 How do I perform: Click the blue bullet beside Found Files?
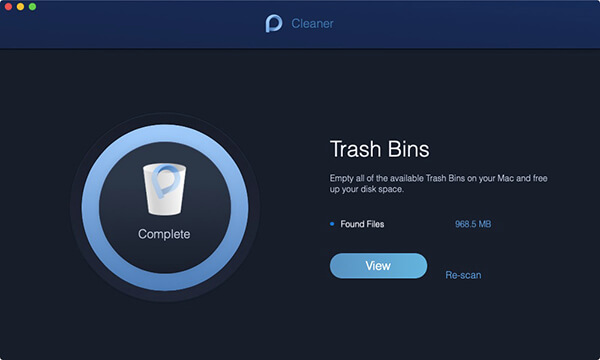[332, 224]
